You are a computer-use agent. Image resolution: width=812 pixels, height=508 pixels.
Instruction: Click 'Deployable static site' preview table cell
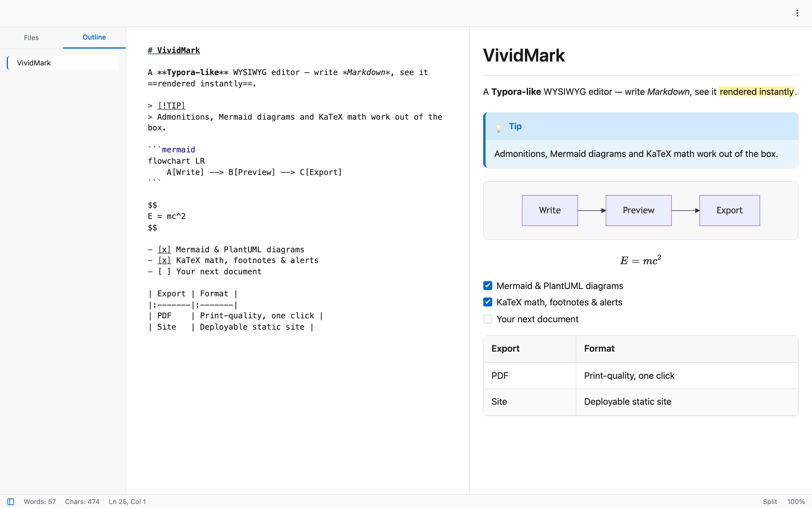[687, 402]
